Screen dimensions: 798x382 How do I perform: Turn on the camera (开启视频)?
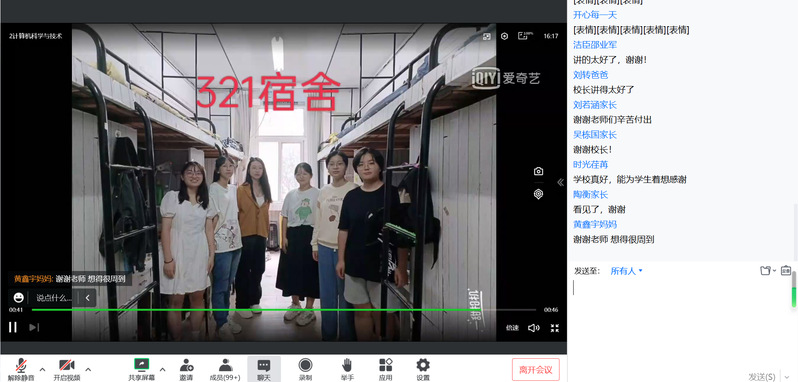point(67,370)
